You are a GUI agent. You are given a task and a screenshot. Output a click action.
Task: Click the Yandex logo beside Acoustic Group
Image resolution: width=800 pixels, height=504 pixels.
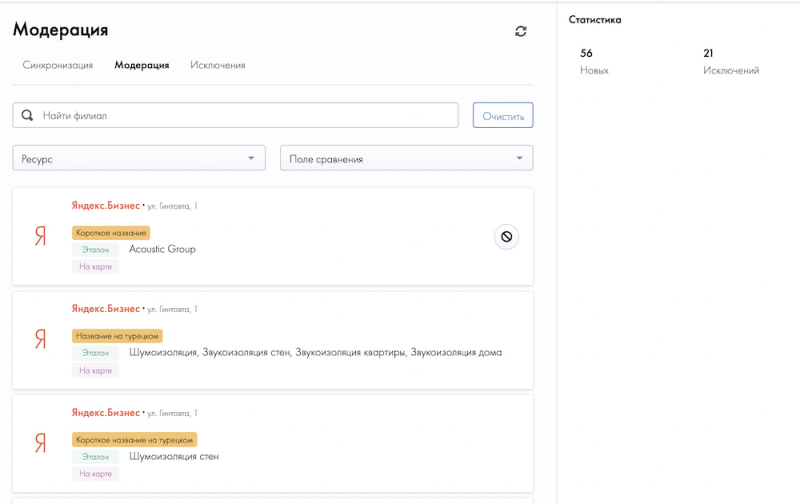pyautogui.click(x=40, y=237)
